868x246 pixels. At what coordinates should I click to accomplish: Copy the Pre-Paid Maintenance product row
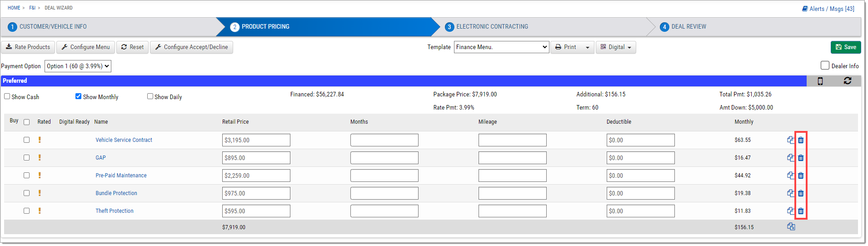coord(791,176)
